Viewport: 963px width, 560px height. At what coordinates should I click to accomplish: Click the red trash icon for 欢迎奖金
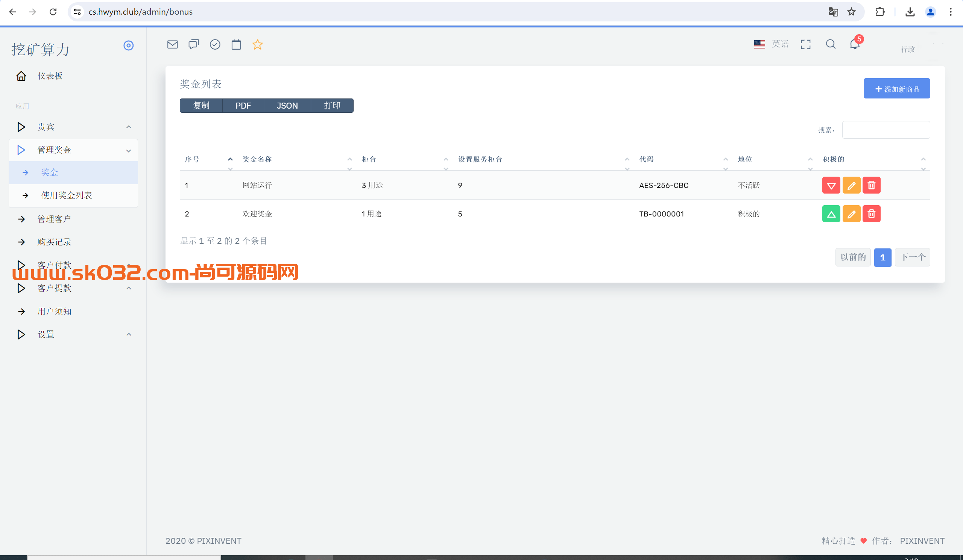tap(871, 214)
